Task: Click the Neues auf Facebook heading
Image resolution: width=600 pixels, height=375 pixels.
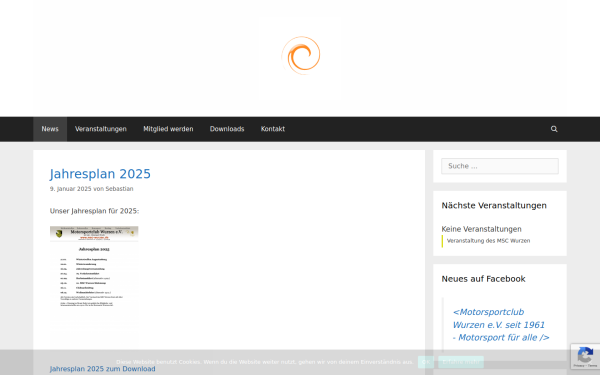Action: pyautogui.click(x=483, y=279)
